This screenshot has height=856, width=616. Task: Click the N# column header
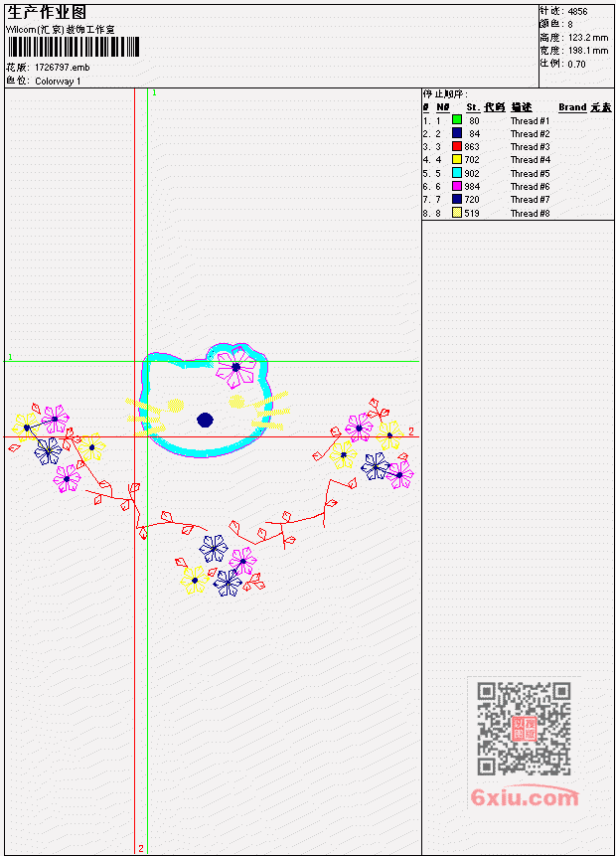coord(442,107)
